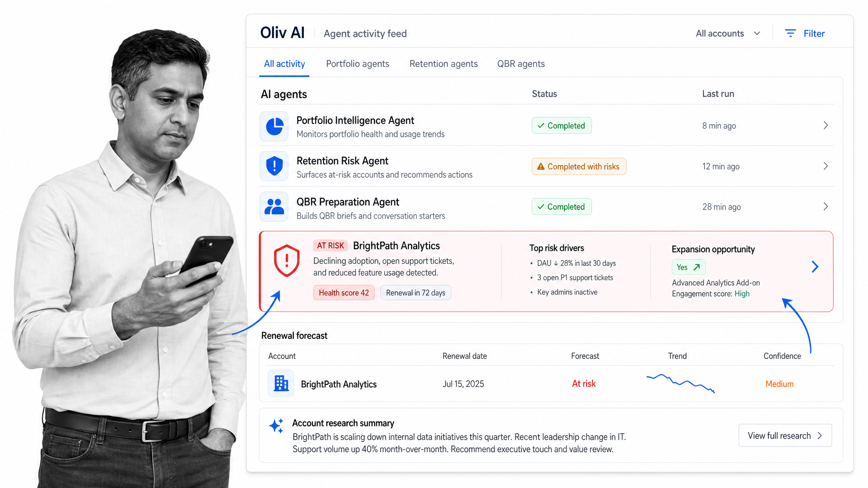Image resolution: width=868 pixels, height=488 pixels.
Task: Click the Portfolio Intelligence Agent pie chart icon
Action: tap(274, 126)
